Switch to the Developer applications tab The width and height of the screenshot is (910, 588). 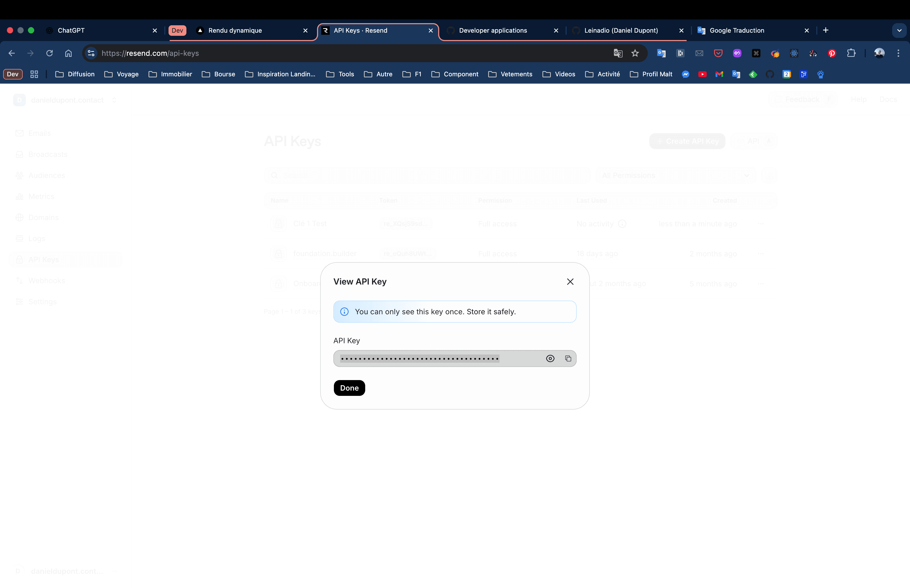[493, 31]
